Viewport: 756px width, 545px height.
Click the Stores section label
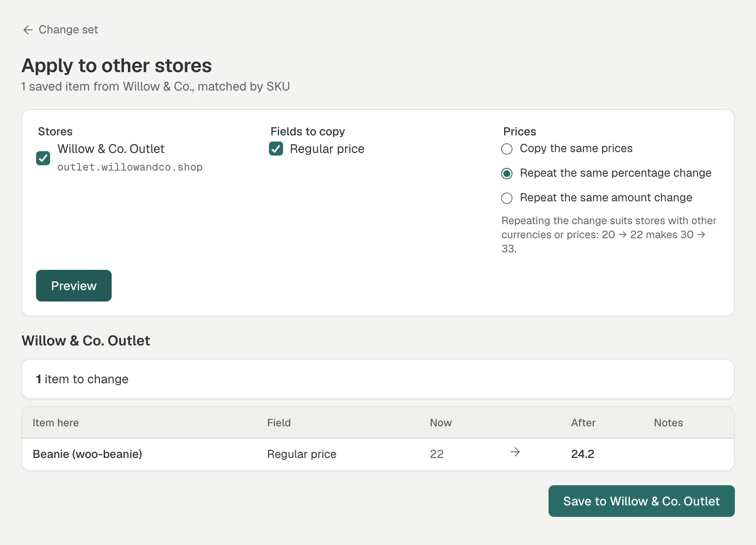point(55,131)
